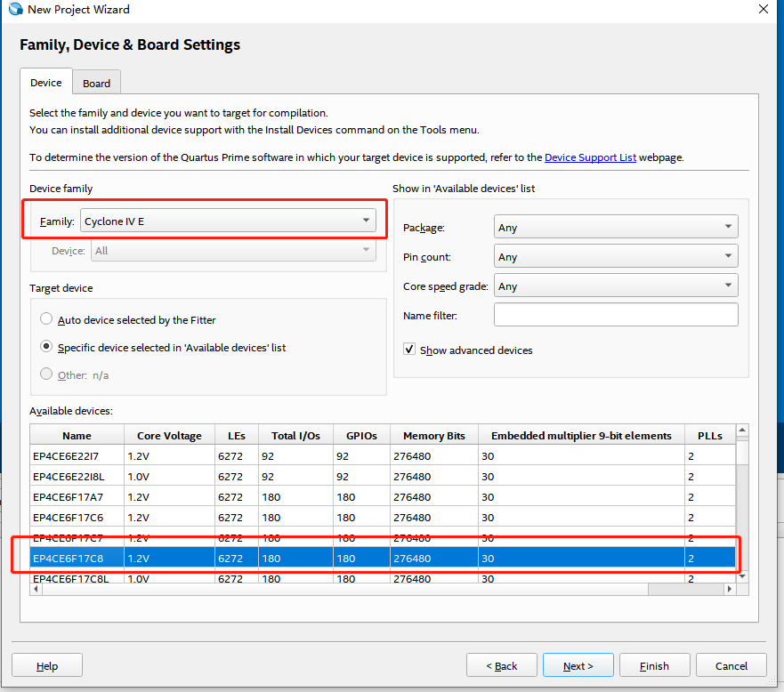Select the Device tab
The width and height of the screenshot is (784, 692).
click(46, 83)
